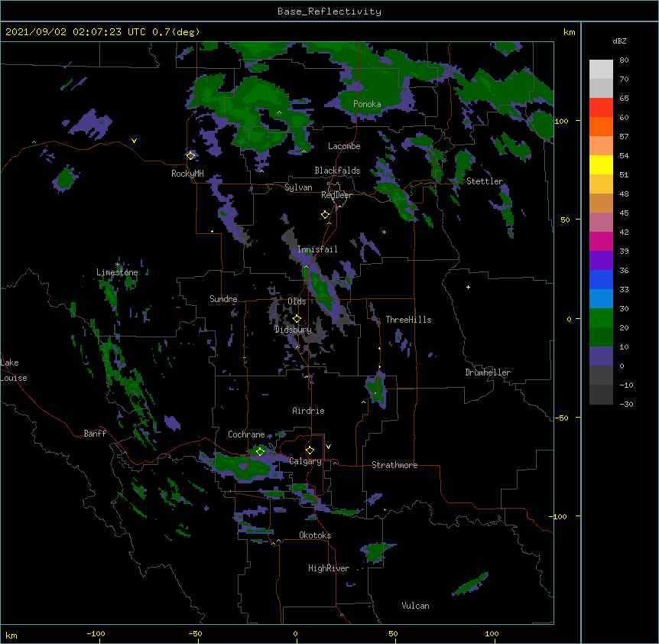Click the -100 km tick on bottom axis
The width and height of the screenshot is (659, 644).
(96, 633)
